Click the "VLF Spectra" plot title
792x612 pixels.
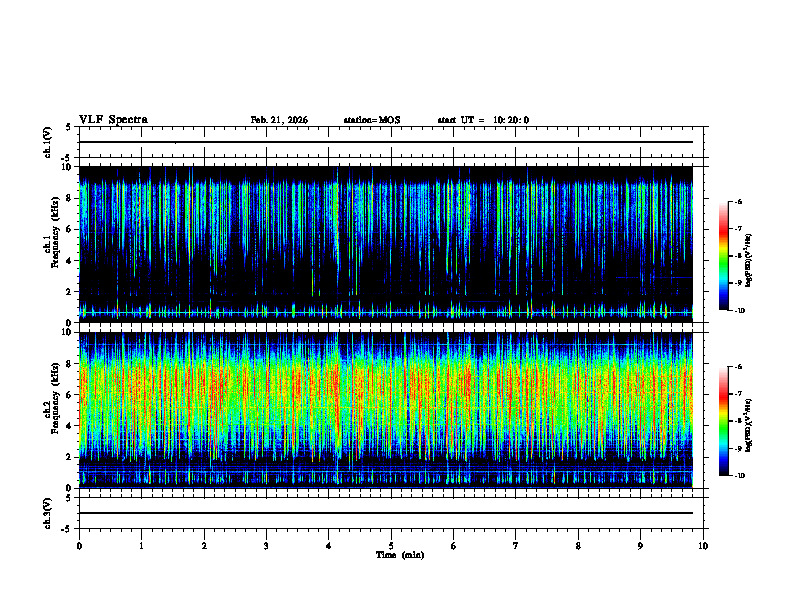tap(114, 120)
